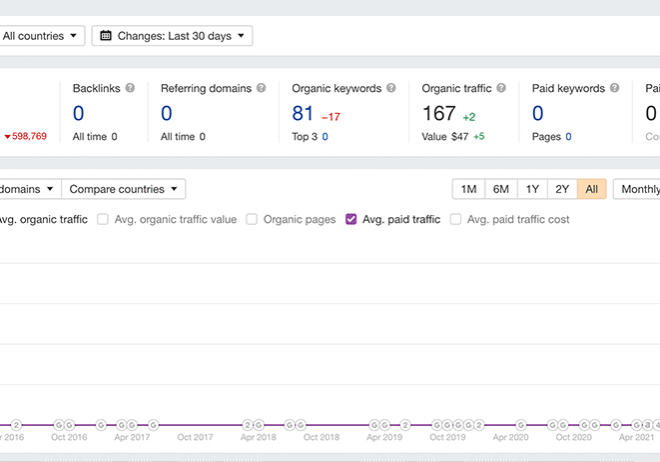This screenshot has width=660, height=462.
Task: Click the help icon beside Referring domains
Action: (x=261, y=88)
